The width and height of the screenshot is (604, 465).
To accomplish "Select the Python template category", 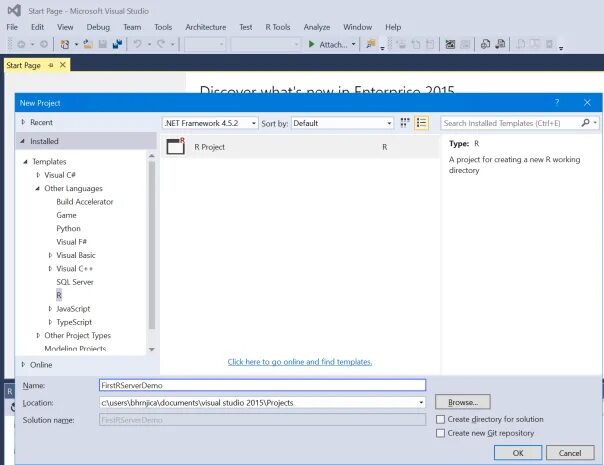I will pos(69,228).
